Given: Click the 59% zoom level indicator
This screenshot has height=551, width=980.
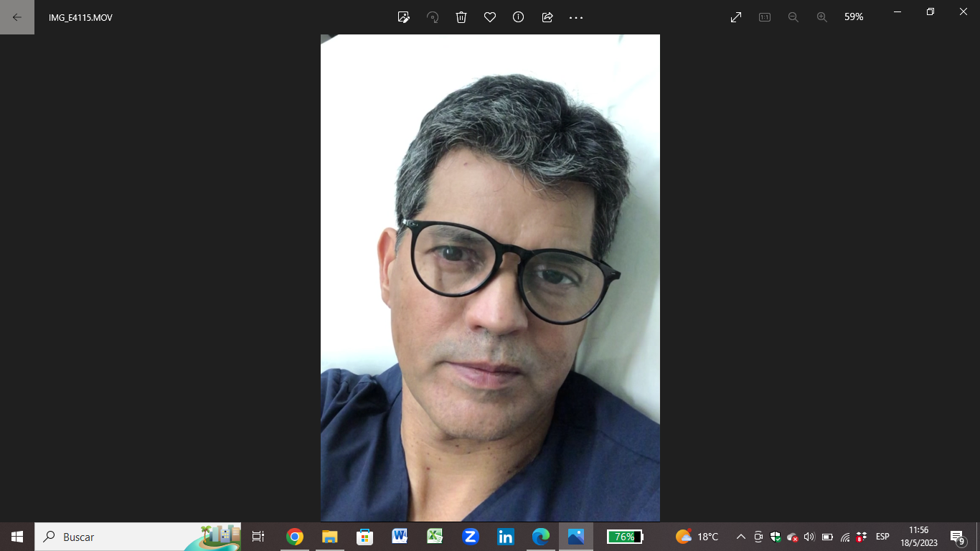Looking at the screenshot, I should [854, 17].
